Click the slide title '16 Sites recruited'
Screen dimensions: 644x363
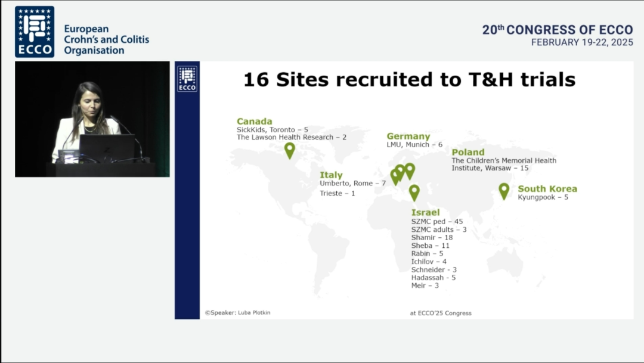coord(409,79)
